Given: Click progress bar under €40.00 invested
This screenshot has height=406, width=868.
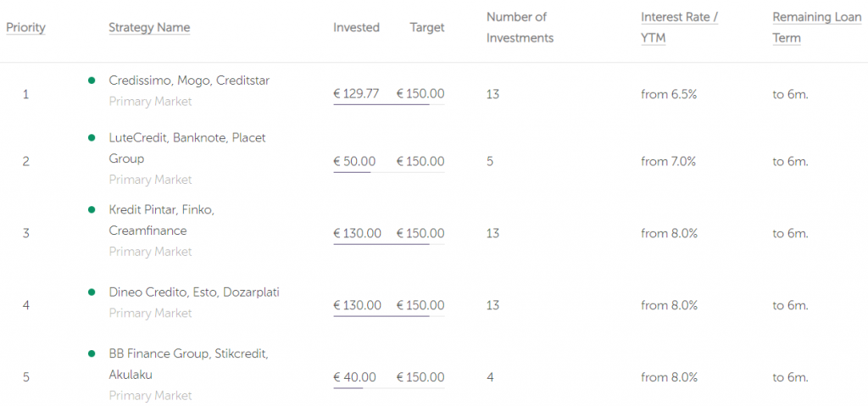Looking at the screenshot, I should (x=388, y=387).
